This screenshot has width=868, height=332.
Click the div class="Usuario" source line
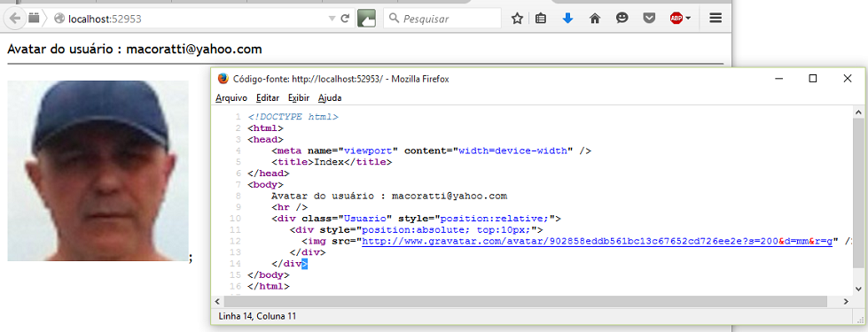(x=417, y=219)
